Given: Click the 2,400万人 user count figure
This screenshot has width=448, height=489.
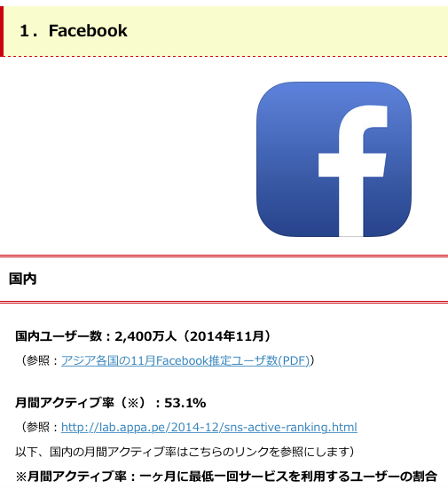Looking at the screenshot, I should click(145, 336).
